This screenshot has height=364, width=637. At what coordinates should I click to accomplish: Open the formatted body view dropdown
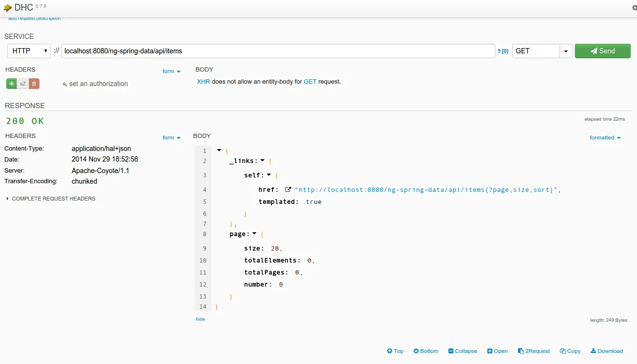tap(605, 138)
